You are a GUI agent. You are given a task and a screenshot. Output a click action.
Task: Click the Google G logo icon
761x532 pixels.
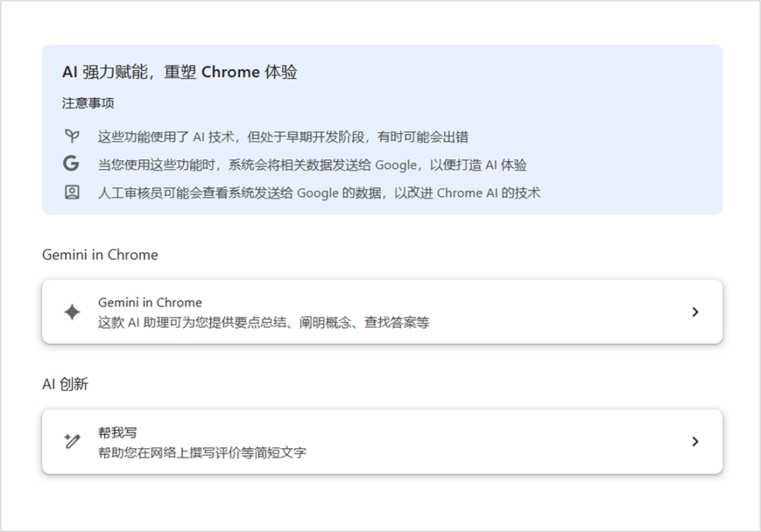click(71, 163)
